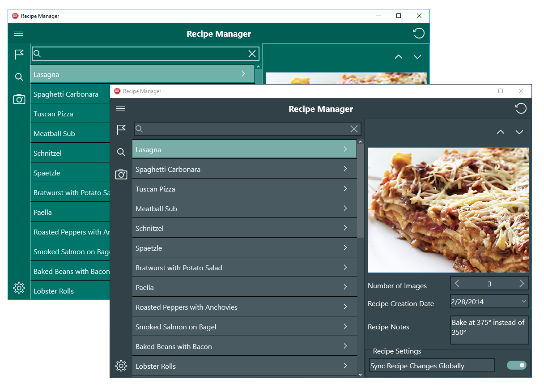Expand Lasagna chevron in front window

345,149
